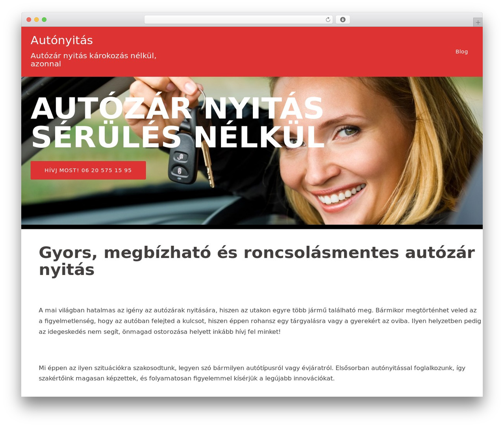Open the Blog menu item
Screen dimensions: 504x427
coord(461,52)
